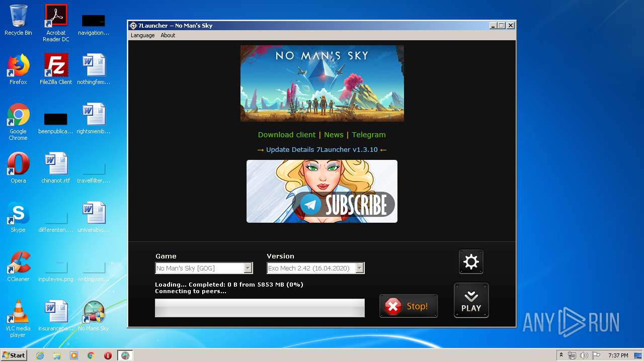644x362 pixels.
Task: Select the Opera desktop shortcut
Action: tap(18, 168)
